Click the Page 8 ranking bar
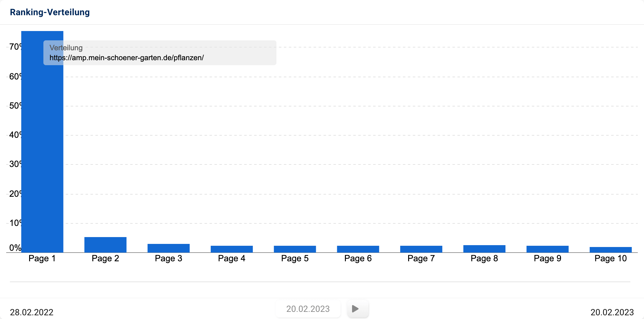 484,249
